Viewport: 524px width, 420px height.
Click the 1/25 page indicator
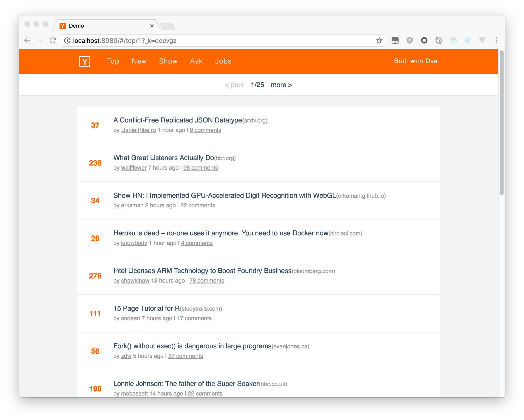(x=257, y=85)
